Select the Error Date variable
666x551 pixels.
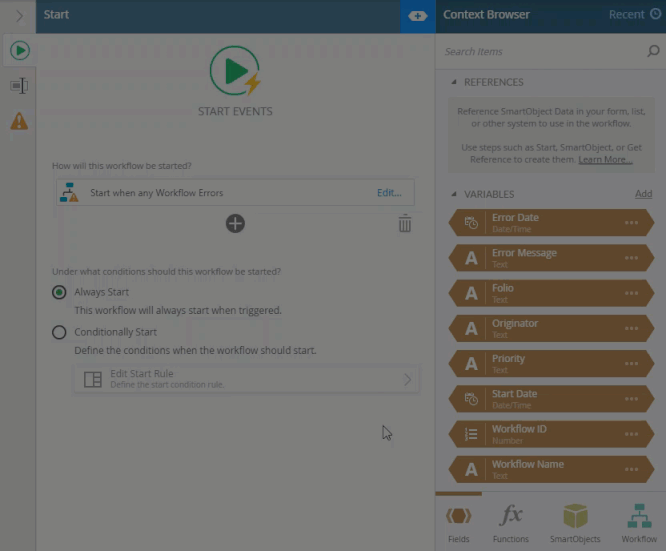coord(551,223)
